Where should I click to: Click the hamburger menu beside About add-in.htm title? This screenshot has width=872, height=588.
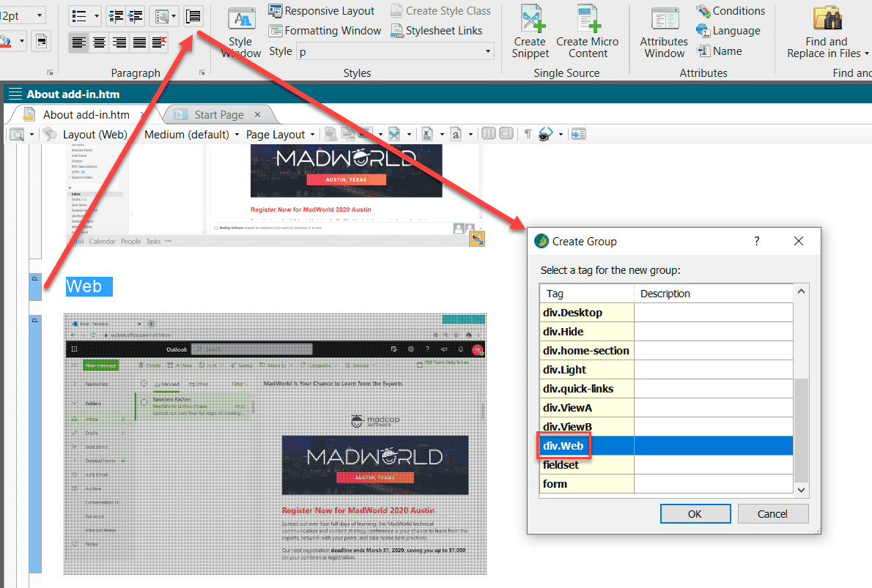(15, 94)
